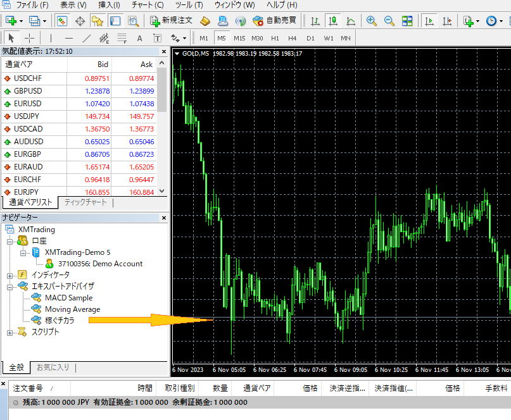Select the H1 timeframe button
Screen dimensions: 511x420
pyautogui.click(x=275, y=38)
